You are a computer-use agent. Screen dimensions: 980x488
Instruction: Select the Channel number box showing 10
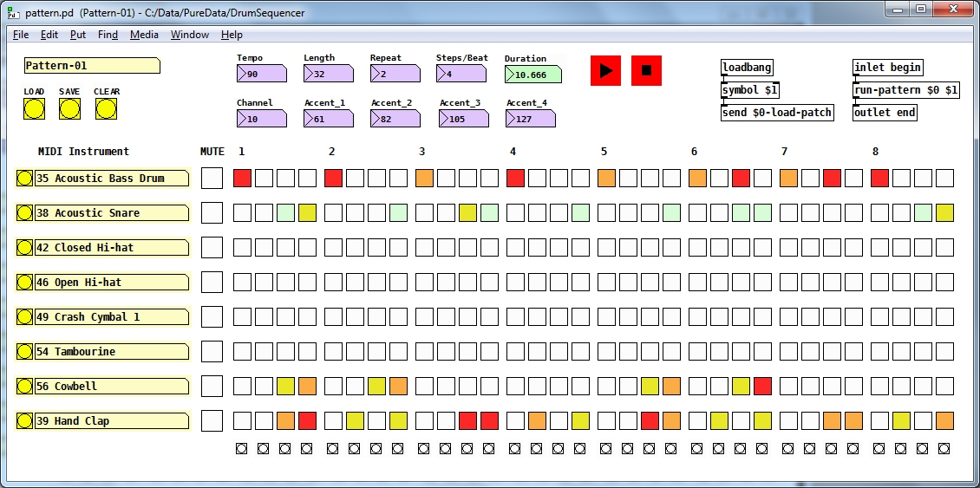(261, 119)
